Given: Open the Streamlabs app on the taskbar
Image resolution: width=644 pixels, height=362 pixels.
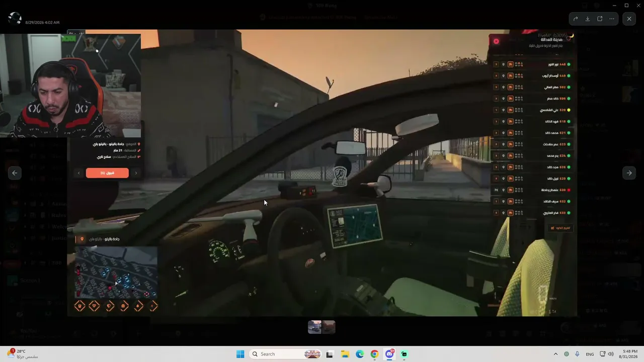Looking at the screenshot, I should [404, 354].
